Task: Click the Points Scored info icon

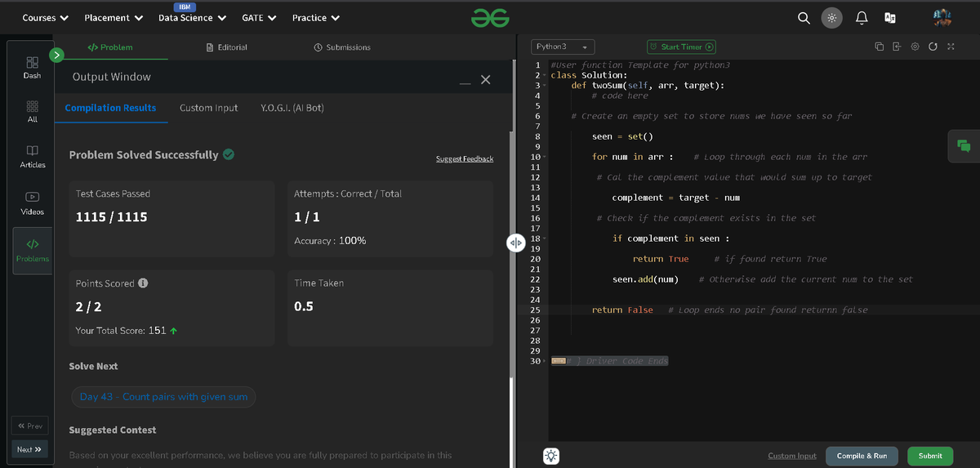Action: [143, 283]
